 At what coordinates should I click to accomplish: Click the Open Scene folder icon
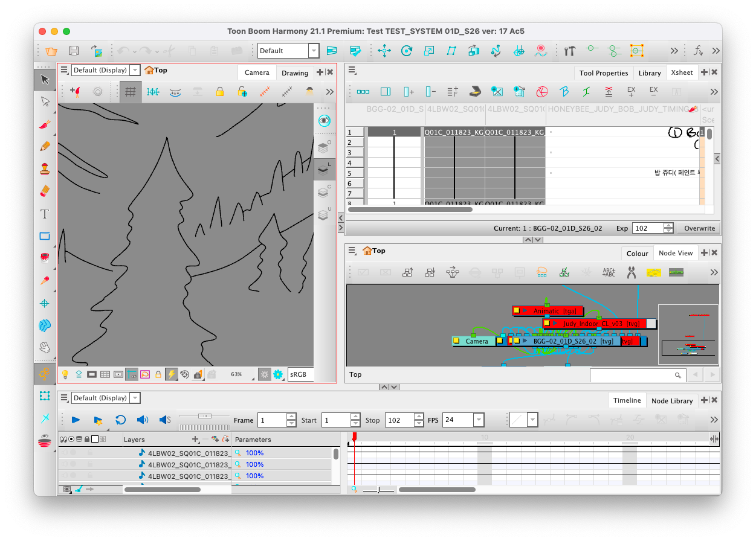click(x=51, y=51)
